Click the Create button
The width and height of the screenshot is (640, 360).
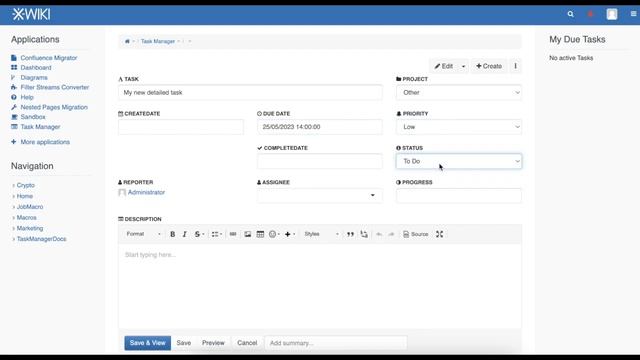[489, 66]
